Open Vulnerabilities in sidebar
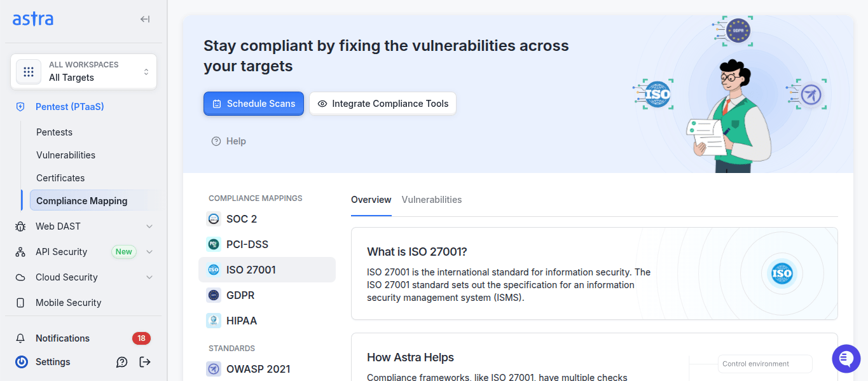This screenshot has width=868, height=381. click(x=66, y=155)
